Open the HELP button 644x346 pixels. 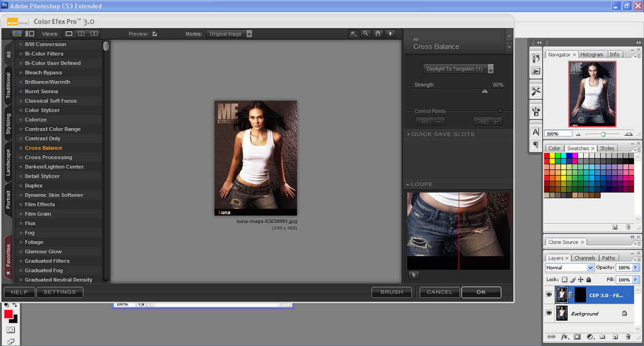20,292
